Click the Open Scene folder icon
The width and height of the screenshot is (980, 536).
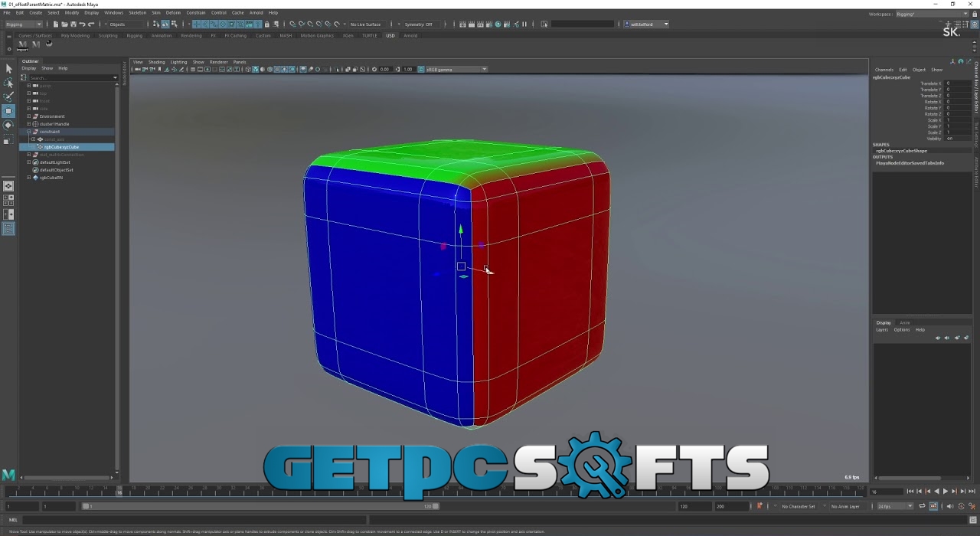click(64, 25)
